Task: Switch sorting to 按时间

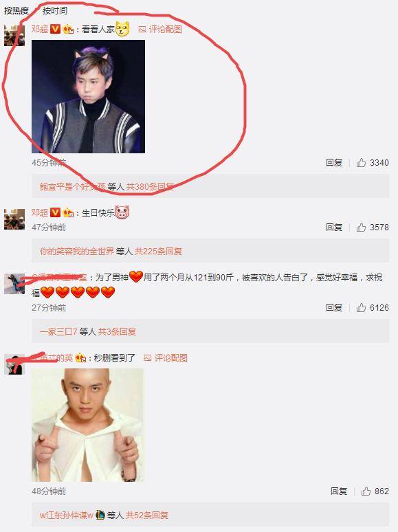Action: (x=54, y=11)
